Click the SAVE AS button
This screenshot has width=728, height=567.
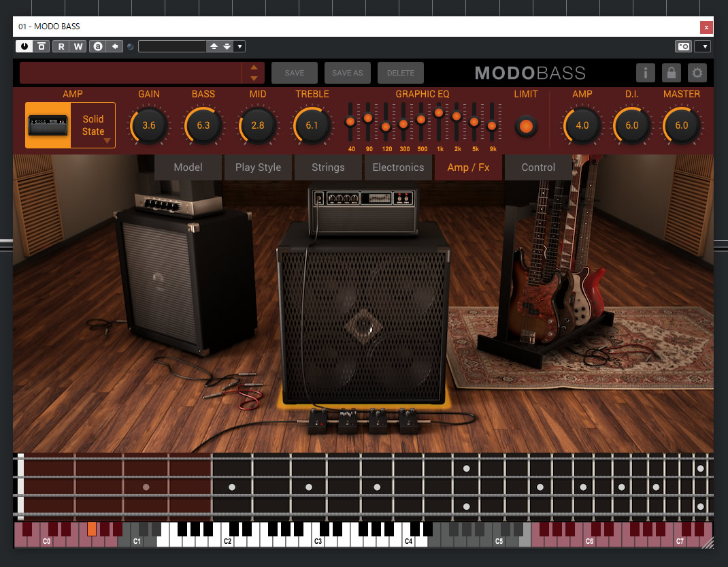coord(347,73)
